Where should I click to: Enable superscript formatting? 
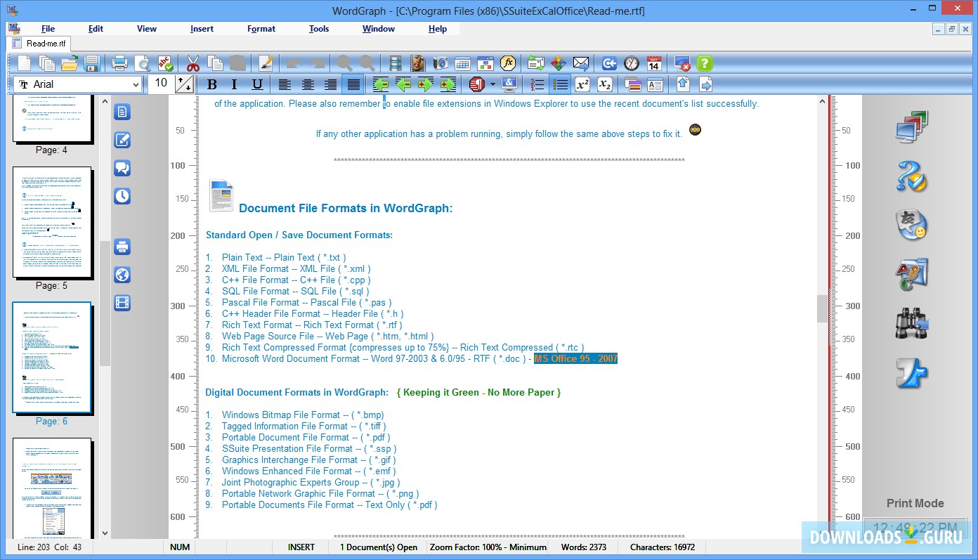(x=582, y=84)
